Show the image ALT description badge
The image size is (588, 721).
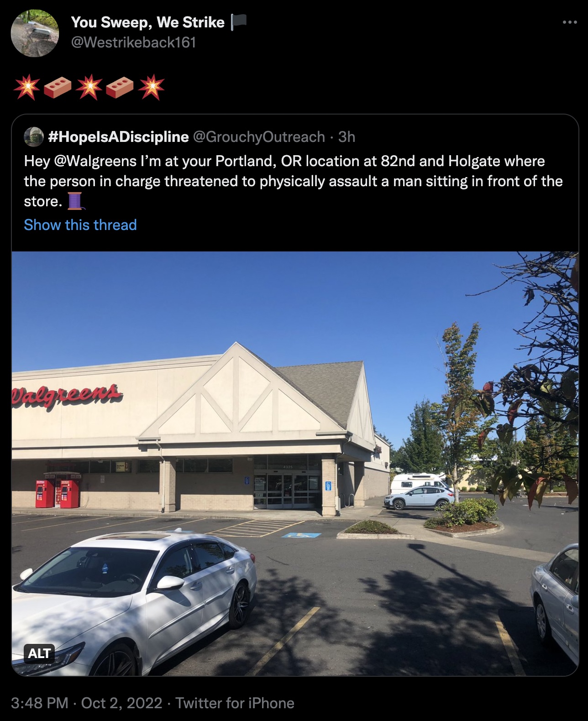[39, 653]
